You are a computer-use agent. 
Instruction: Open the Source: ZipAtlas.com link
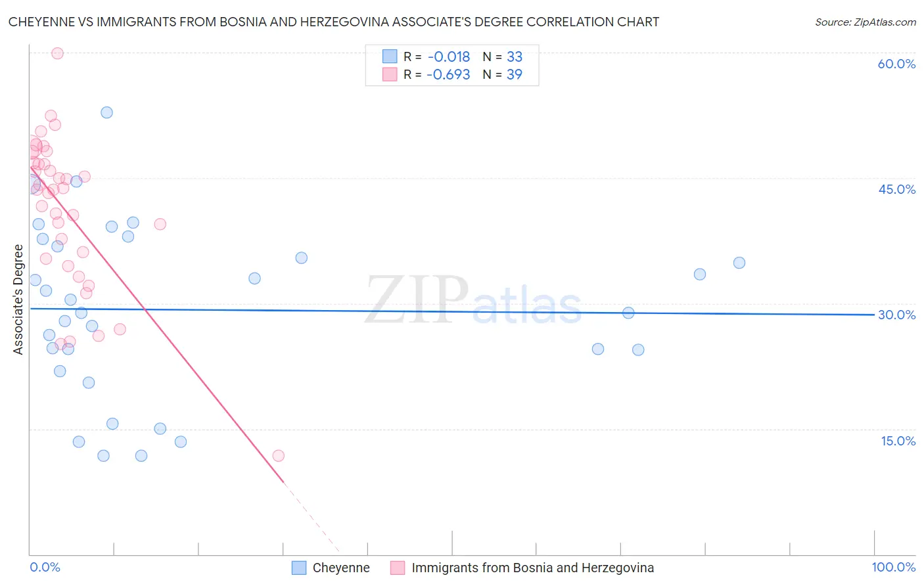(x=865, y=22)
